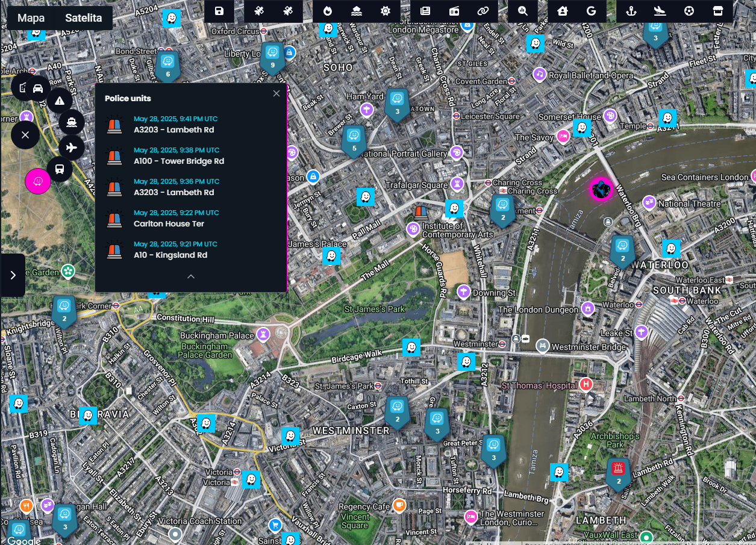Click red police cluster marker near Lambeth Rd
756x545 pixels.
tap(619, 473)
